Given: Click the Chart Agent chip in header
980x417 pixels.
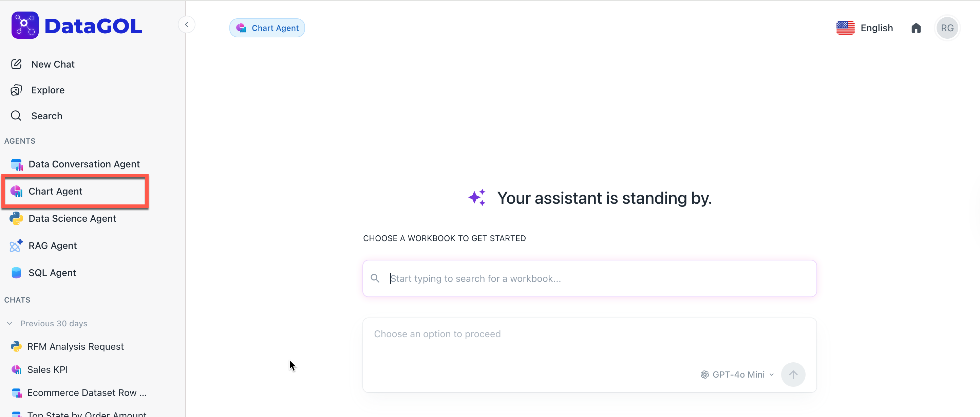Looking at the screenshot, I should [267, 28].
